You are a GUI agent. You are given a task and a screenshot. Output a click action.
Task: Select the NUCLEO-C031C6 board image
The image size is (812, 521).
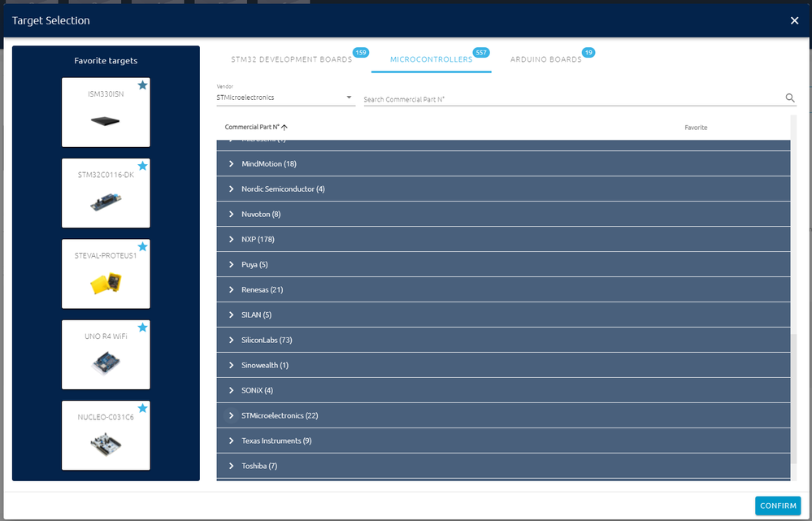106,444
